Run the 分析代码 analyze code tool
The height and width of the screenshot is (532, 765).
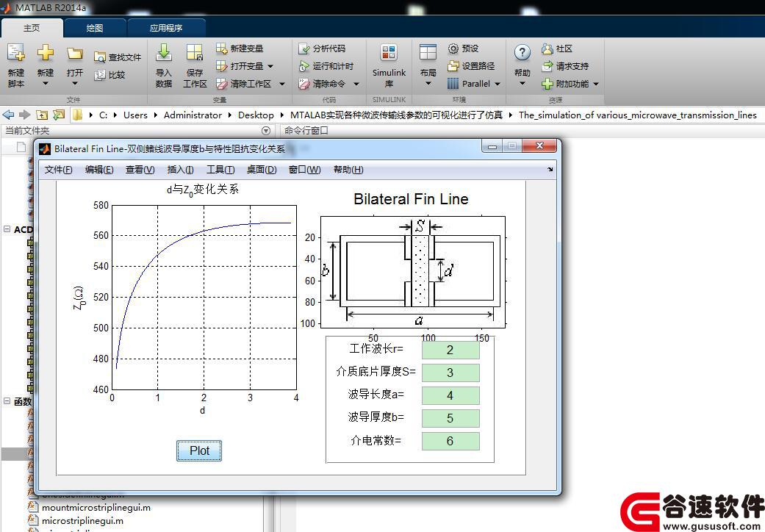(x=304, y=48)
